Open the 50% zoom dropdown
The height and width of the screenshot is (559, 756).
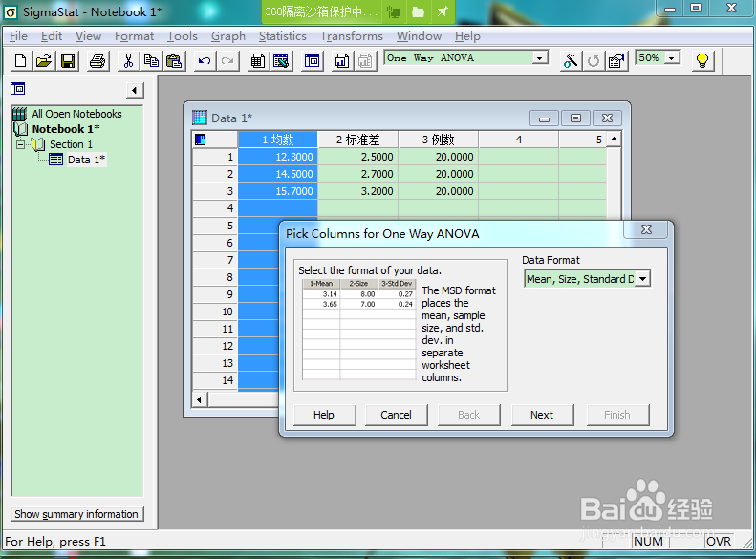point(671,58)
